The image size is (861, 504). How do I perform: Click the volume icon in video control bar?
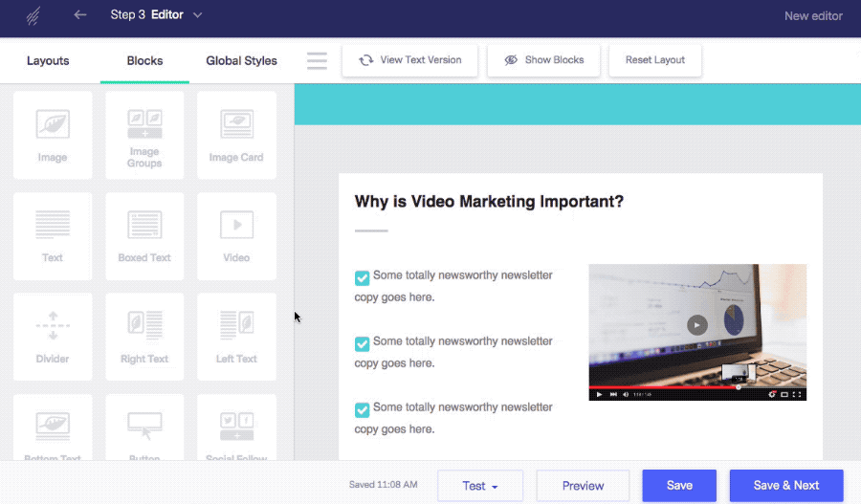click(626, 394)
